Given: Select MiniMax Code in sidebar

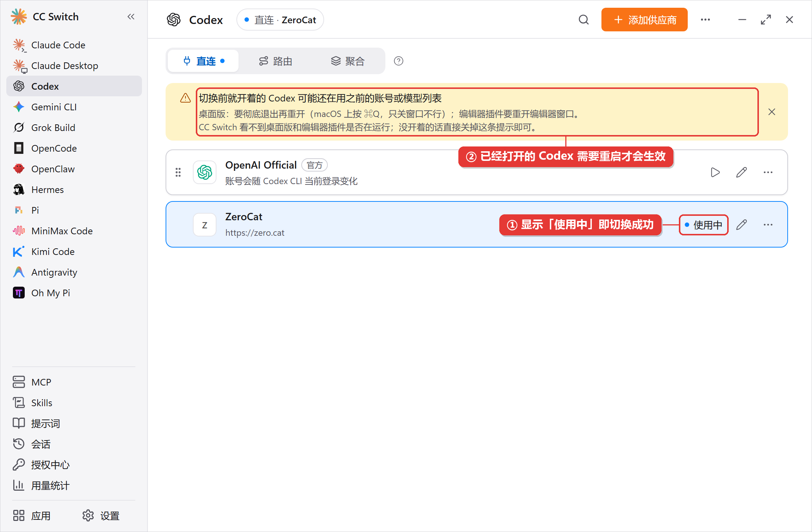Looking at the screenshot, I should (x=74, y=231).
